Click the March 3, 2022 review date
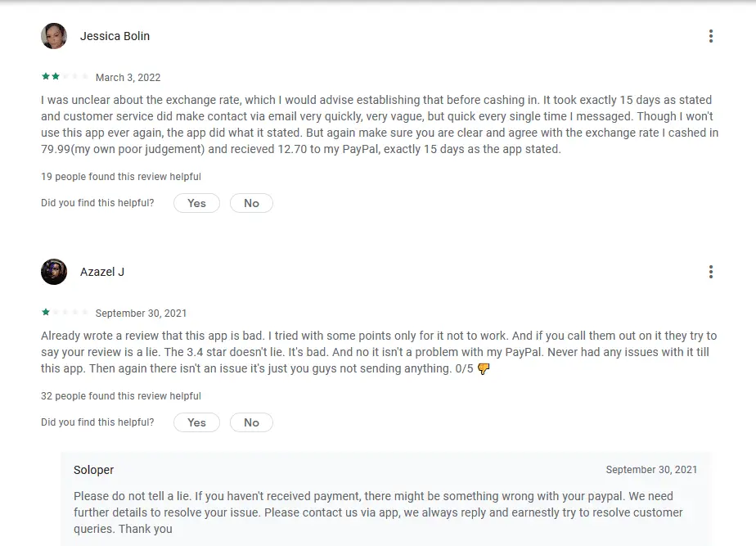Image resolution: width=756 pixels, height=546 pixels. 128,78
